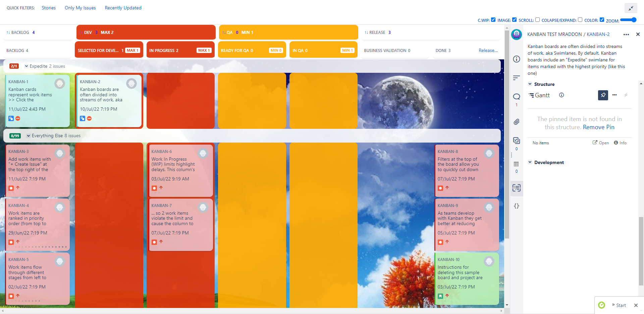The height and width of the screenshot is (314, 644).
Task: Open the comments speech bubble icon
Action: (517, 97)
